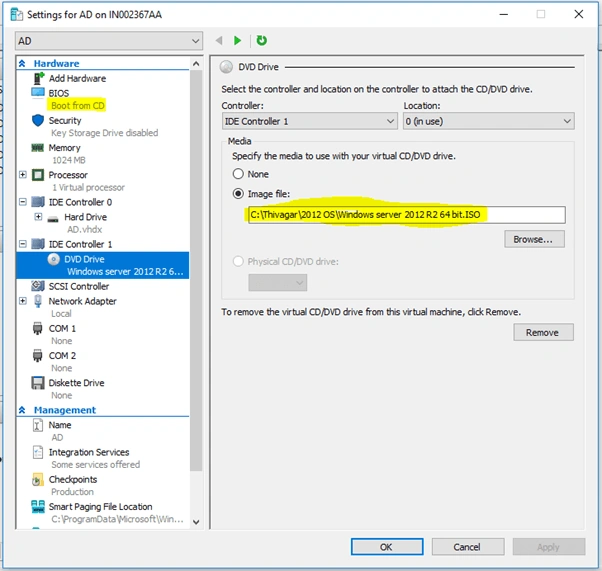This screenshot has width=602, height=571.
Task: Click the Checkpoints icon
Action: [x=38, y=480]
